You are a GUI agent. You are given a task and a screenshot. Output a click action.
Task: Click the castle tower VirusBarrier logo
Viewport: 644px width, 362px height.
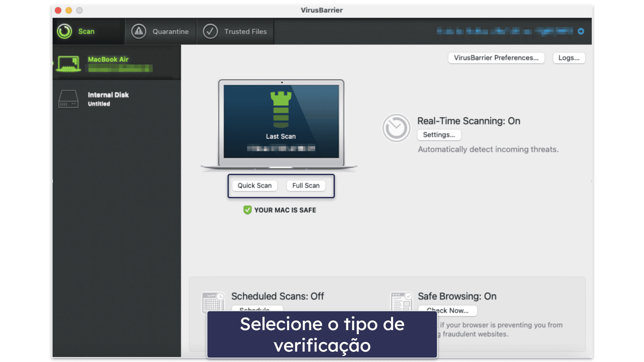point(281,110)
